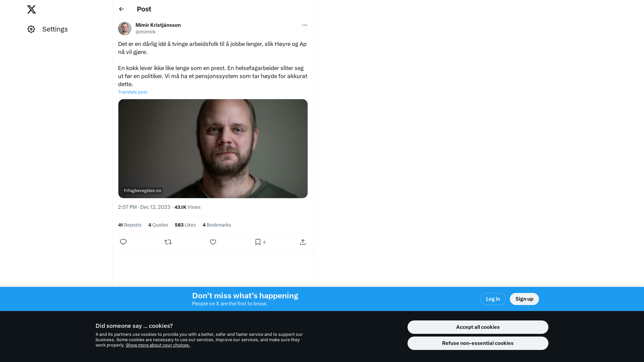Like the post with heart icon
The width and height of the screenshot is (644, 362).
(213, 242)
